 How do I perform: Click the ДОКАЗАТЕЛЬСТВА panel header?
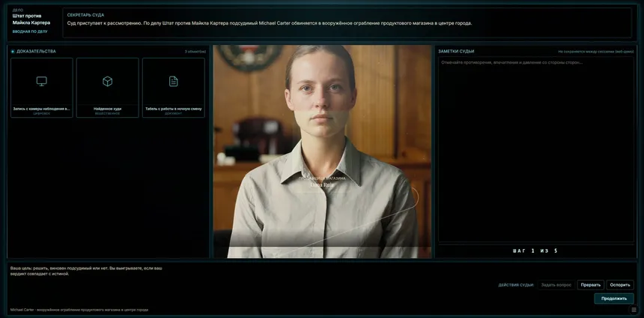(36, 51)
